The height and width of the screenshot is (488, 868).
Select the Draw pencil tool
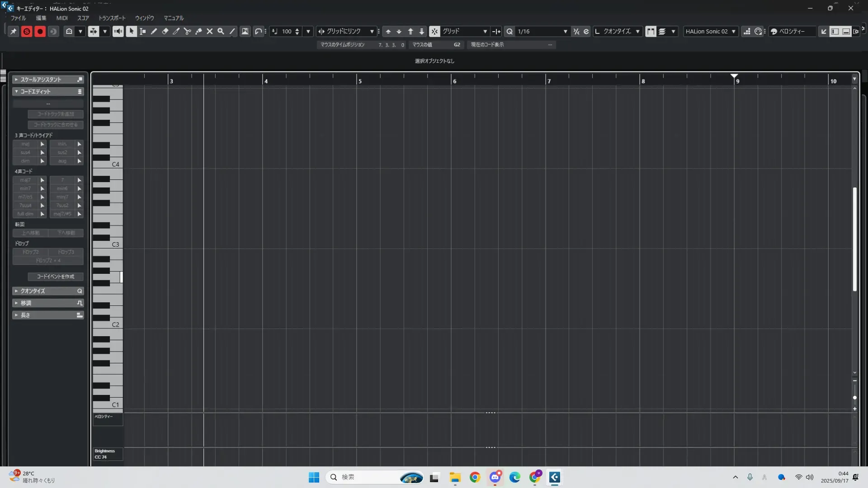click(x=154, y=31)
